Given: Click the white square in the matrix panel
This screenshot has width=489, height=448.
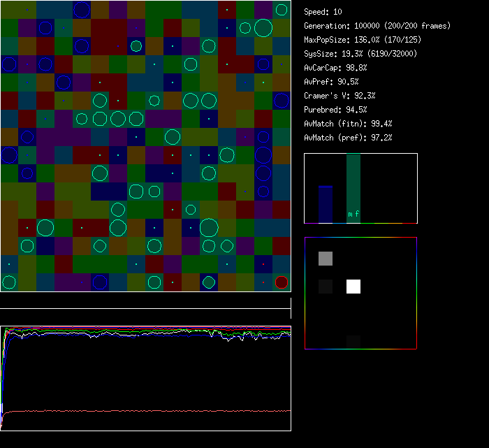Looking at the screenshot, I should coord(353,287).
